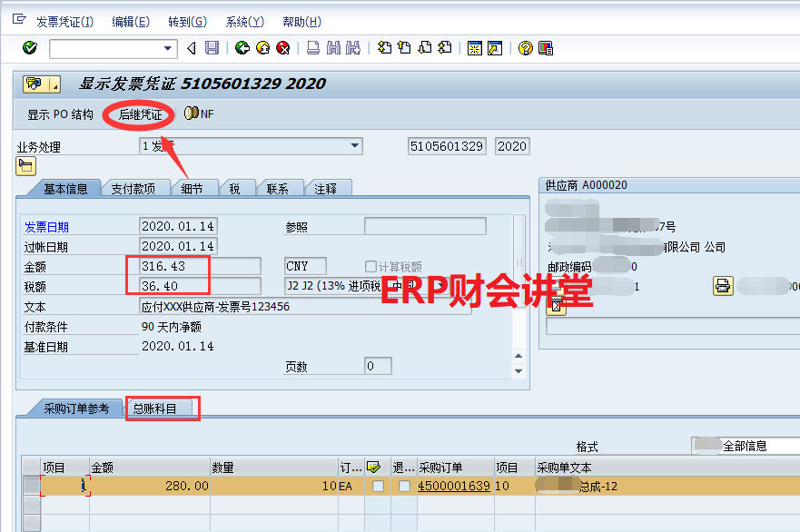
Task: Switch to the 注释 tab
Action: [x=325, y=189]
